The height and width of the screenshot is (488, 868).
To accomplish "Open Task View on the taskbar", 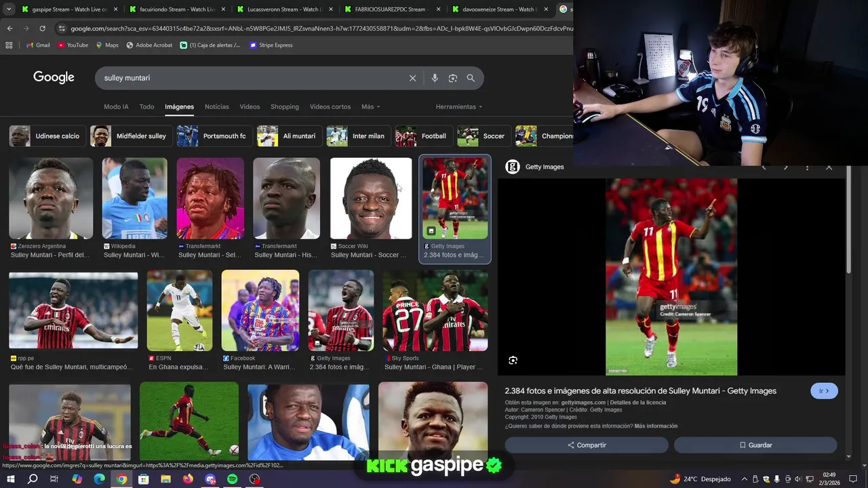I will click(54, 479).
